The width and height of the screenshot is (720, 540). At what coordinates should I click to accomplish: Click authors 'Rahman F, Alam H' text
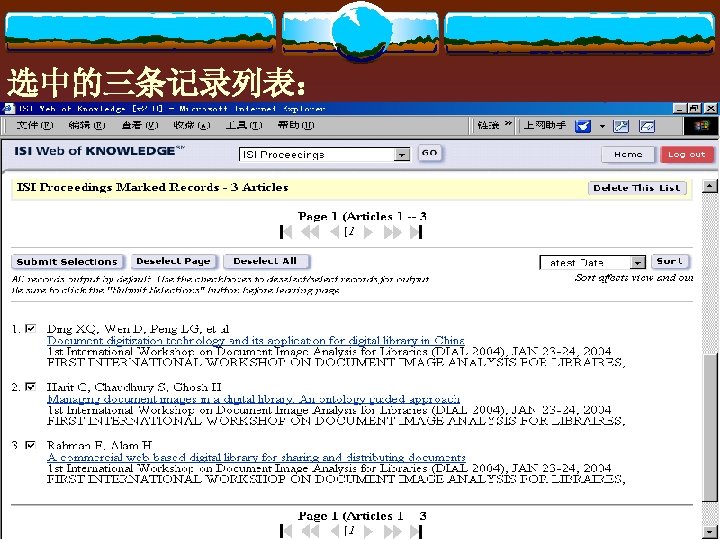tap(99, 445)
